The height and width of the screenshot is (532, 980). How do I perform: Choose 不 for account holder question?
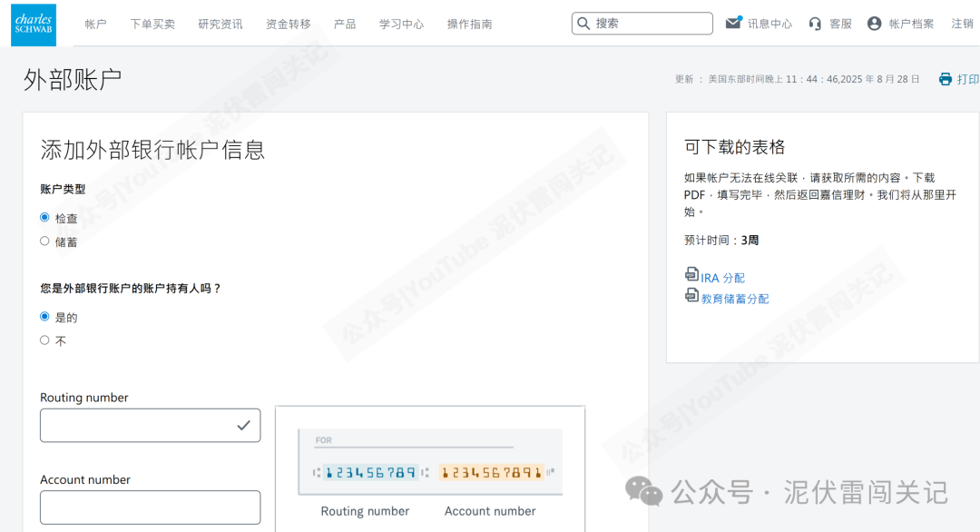(44, 340)
